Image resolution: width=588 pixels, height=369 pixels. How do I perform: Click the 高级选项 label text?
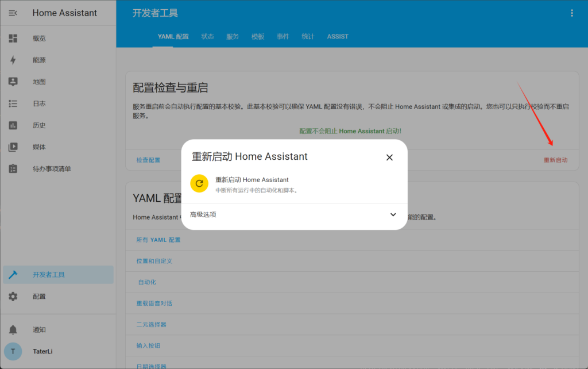click(203, 214)
